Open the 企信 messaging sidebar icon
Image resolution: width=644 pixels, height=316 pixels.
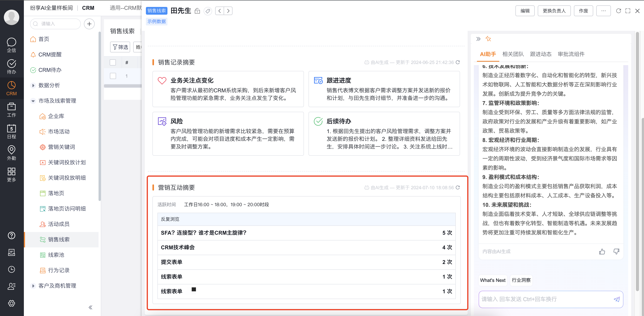[12, 45]
